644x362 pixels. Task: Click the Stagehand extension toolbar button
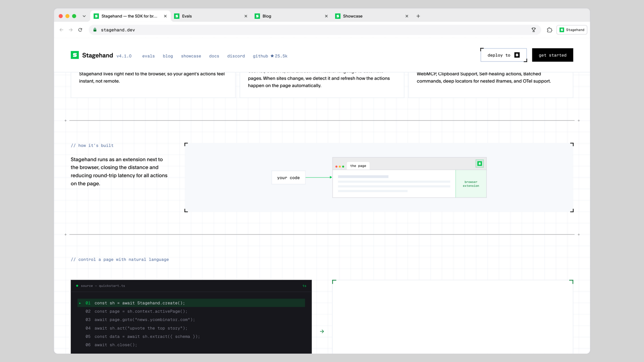click(x=572, y=30)
